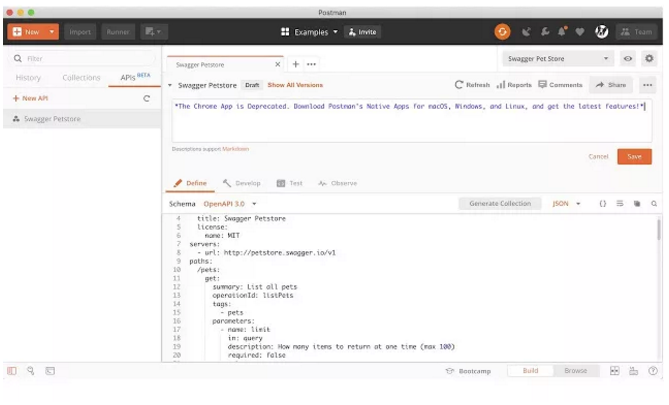Click the orange sync status icon

[502, 32]
